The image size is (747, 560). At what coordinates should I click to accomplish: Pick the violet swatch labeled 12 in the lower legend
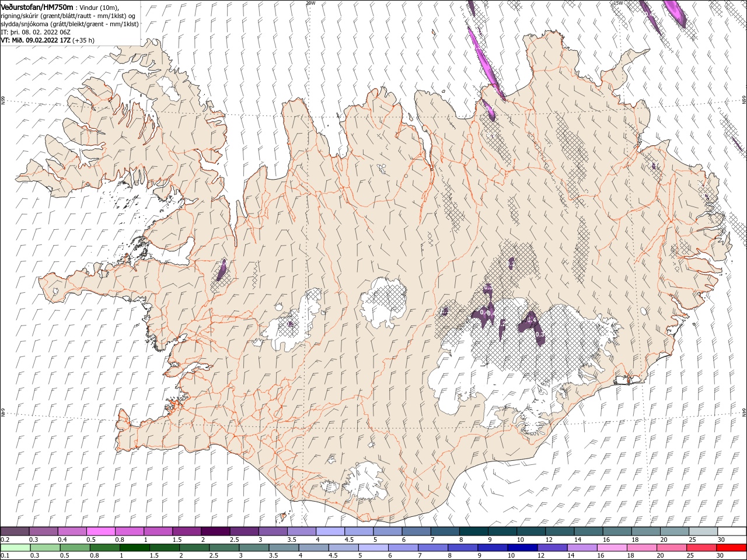pos(553,548)
